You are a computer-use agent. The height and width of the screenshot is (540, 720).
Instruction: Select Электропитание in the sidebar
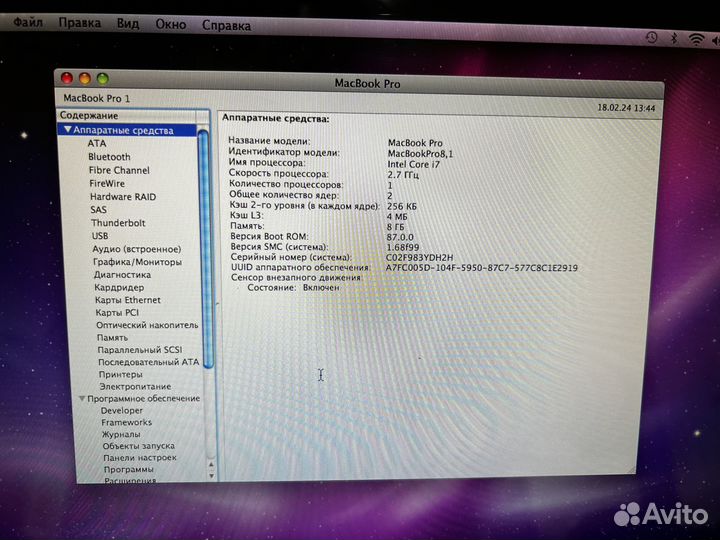135,386
